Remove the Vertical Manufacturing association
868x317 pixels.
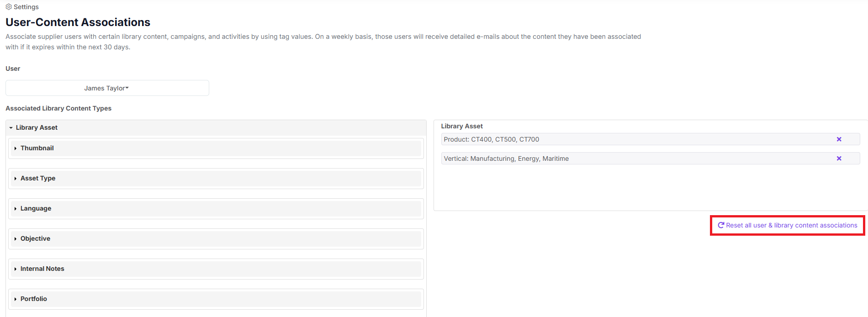point(839,158)
